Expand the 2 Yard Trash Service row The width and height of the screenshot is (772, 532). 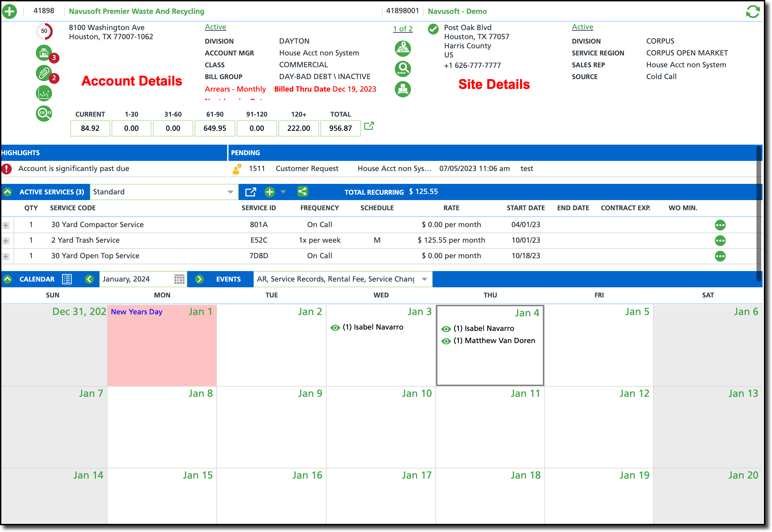(x=6, y=241)
